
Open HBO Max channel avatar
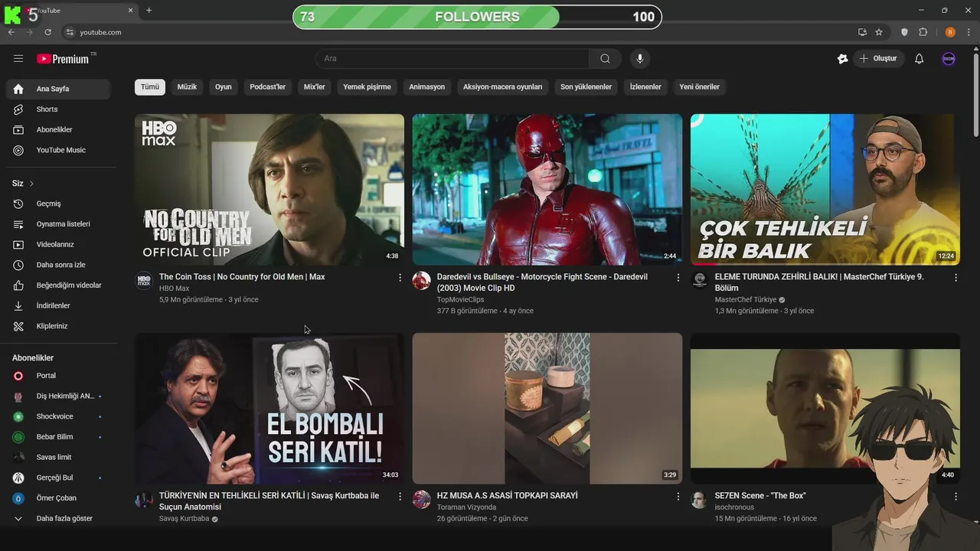pos(144,281)
